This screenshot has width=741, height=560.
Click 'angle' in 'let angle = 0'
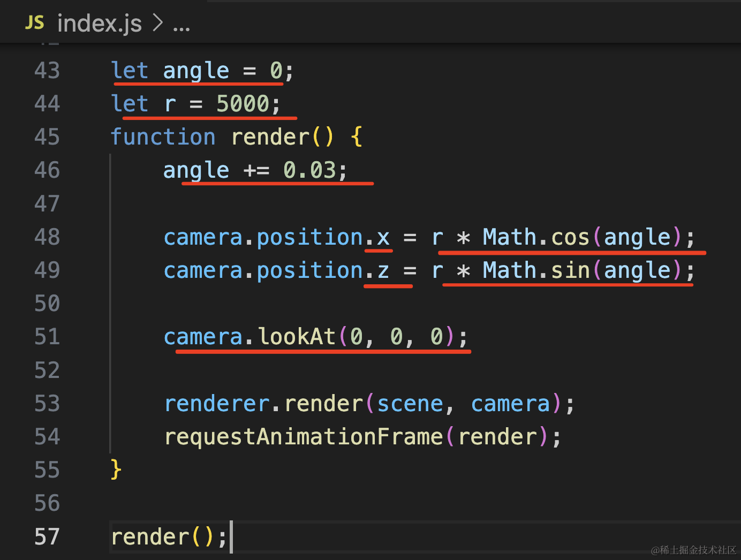pos(196,72)
